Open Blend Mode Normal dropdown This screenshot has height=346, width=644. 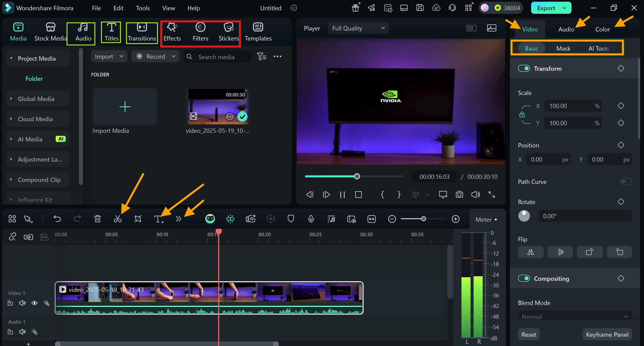575,317
